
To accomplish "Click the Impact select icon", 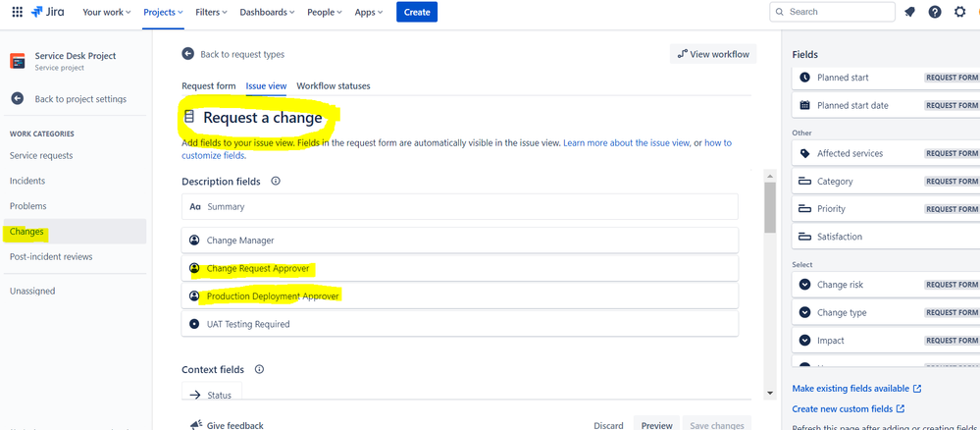I will [805, 341].
